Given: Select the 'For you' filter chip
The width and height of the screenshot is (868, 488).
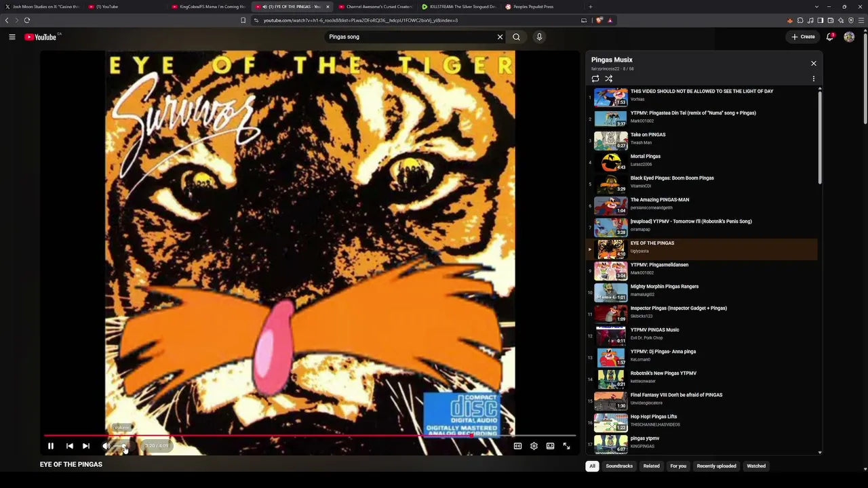Looking at the screenshot, I should click(x=678, y=466).
